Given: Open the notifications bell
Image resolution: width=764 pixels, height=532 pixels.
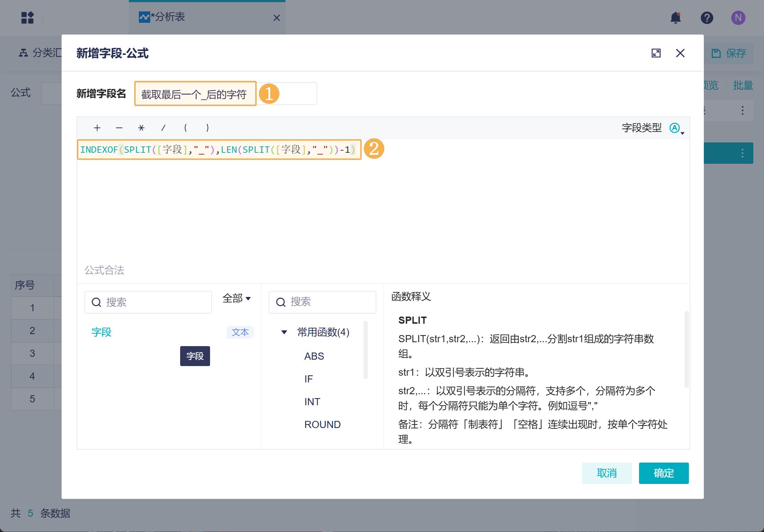Looking at the screenshot, I should (x=675, y=17).
